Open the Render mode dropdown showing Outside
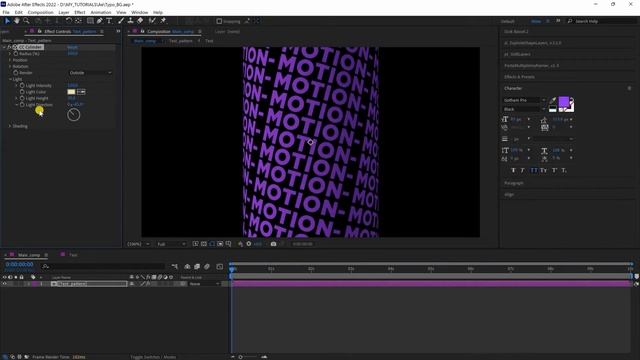The height and width of the screenshot is (360, 640). point(90,73)
